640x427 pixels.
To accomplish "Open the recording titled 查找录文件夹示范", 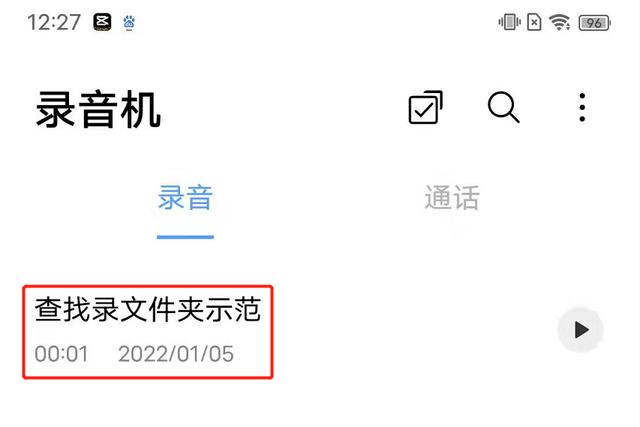I will (x=148, y=309).
